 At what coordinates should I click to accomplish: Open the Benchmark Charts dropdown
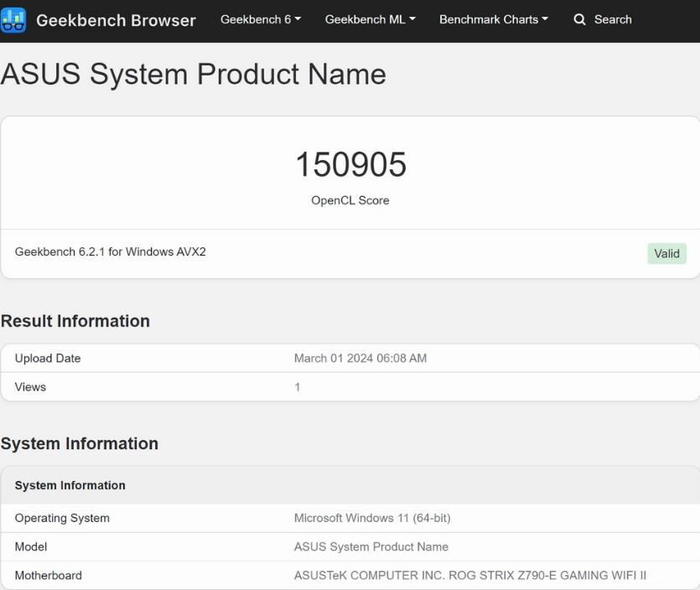click(x=494, y=19)
